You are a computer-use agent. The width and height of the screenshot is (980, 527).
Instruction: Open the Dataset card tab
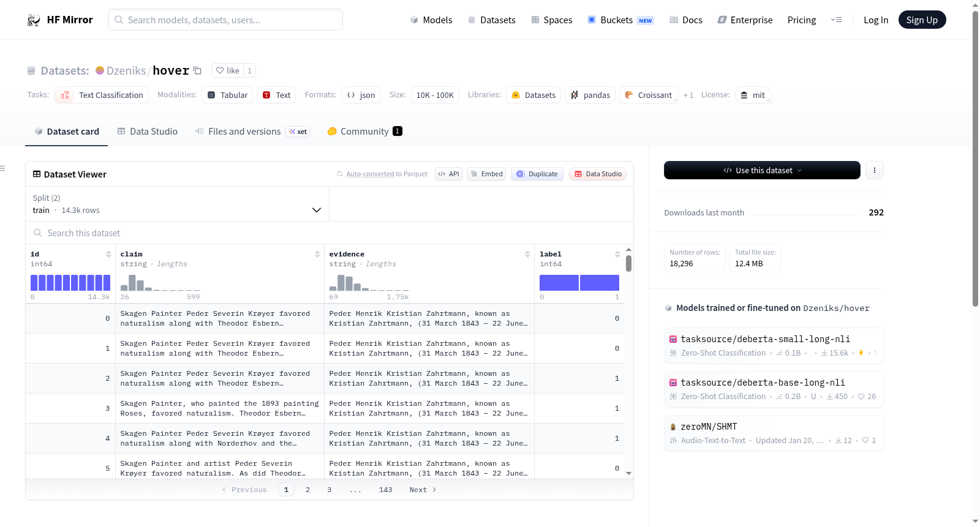(x=67, y=131)
